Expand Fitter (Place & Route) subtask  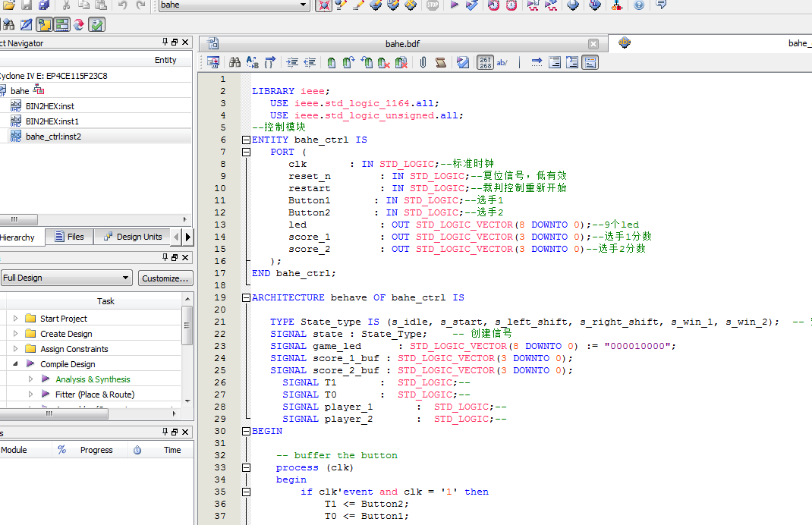click(30, 394)
